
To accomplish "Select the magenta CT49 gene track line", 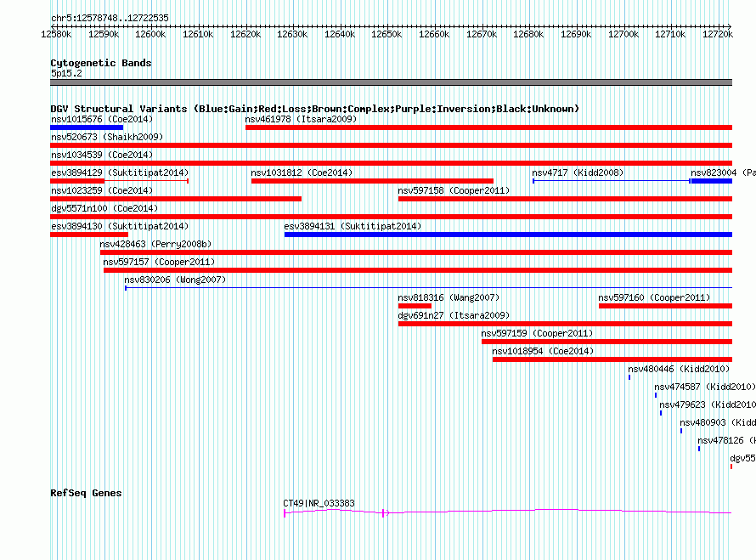I will pyautogui.click(x=508, y=512).
